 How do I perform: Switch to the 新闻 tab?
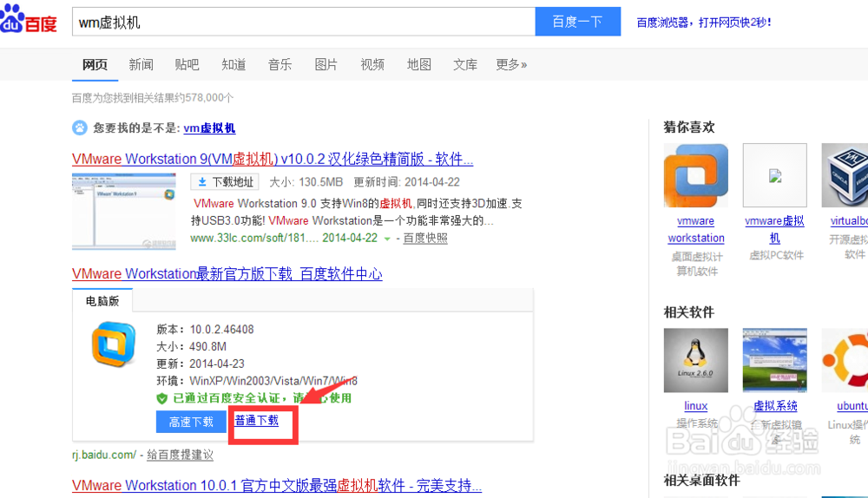pos(141,65)
